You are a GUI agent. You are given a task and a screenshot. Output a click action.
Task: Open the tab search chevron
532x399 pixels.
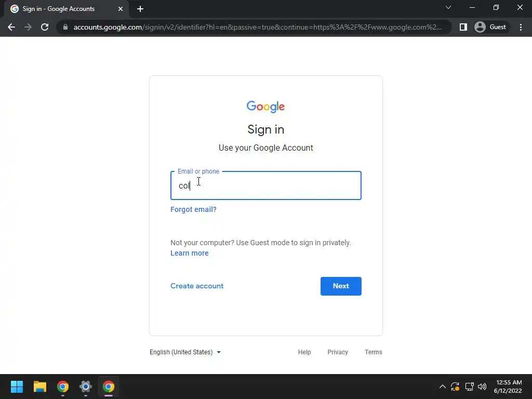click(x=448, y=7)
